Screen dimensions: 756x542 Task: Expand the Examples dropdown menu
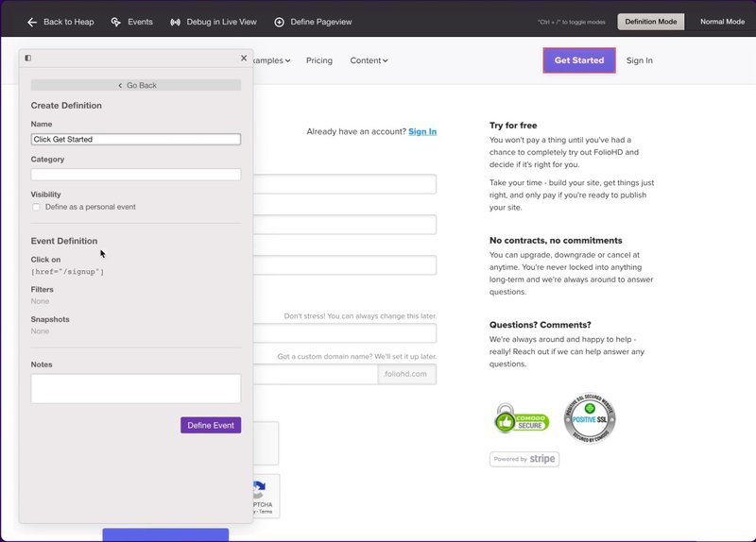coord(272,60)
